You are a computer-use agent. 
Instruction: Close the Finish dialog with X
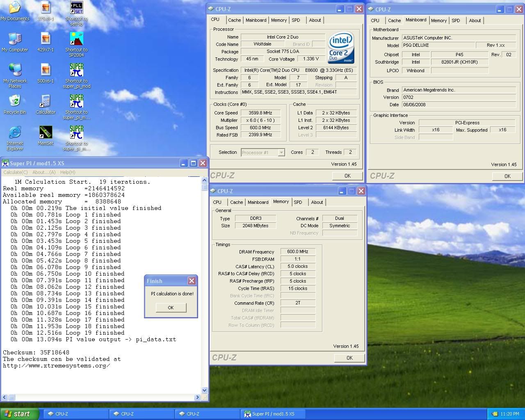click(x=192, y=281)
